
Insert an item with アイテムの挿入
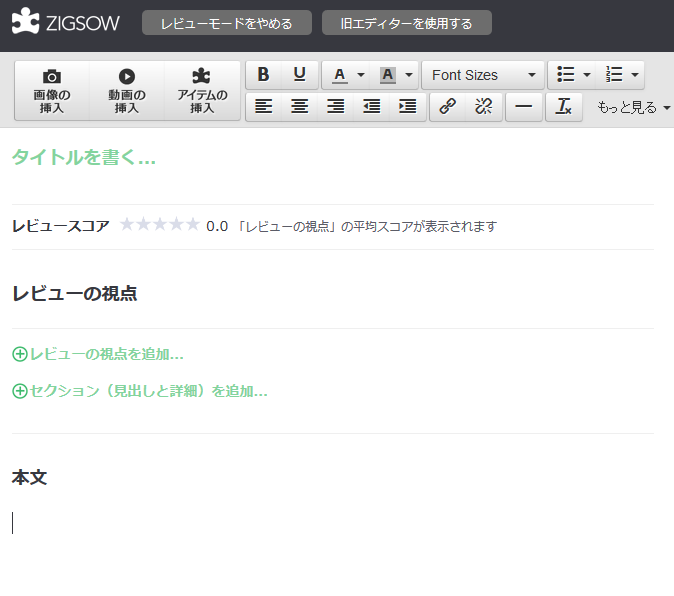pos(202,91)
